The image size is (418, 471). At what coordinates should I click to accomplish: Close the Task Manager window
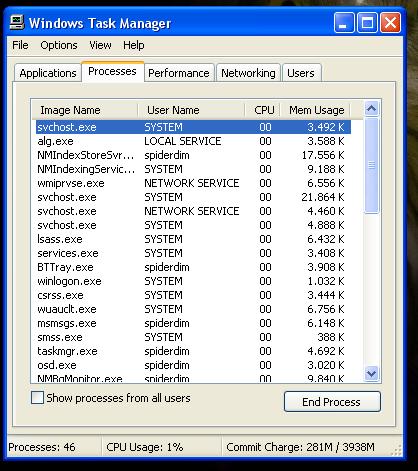[390, 23]
